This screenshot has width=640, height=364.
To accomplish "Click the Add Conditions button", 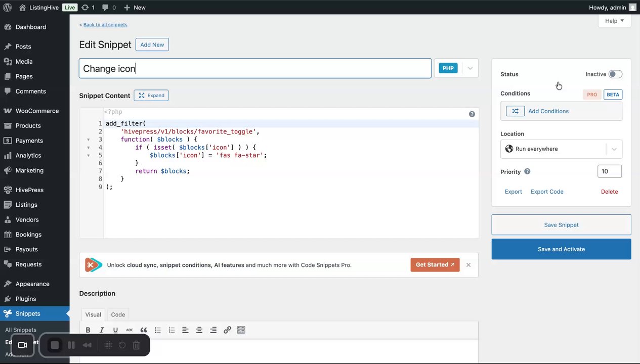I will click(x=562, y=111).
